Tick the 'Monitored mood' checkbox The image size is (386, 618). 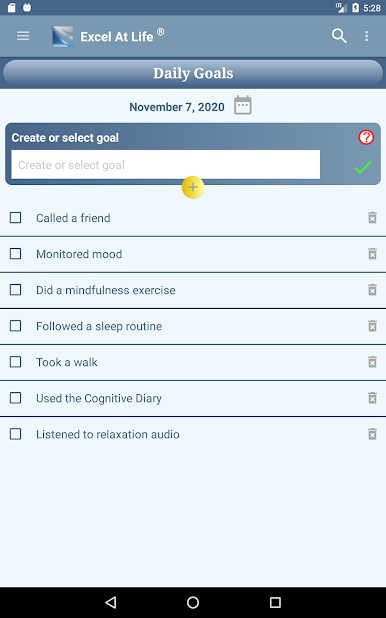click(x=15, y=253)
